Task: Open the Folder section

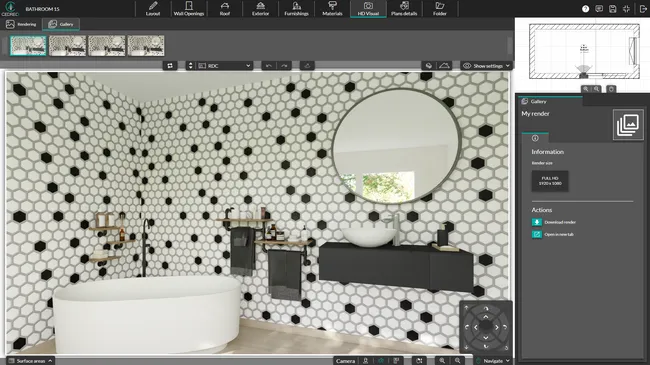Action: tap(440, 8)
